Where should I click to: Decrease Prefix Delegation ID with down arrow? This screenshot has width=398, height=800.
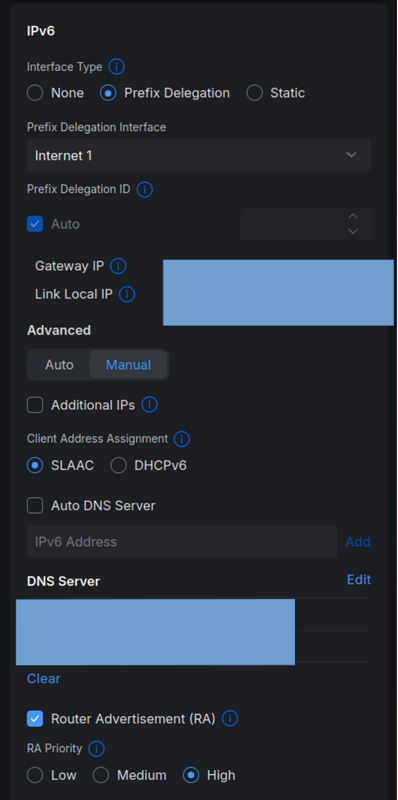[x=353, y=231]
